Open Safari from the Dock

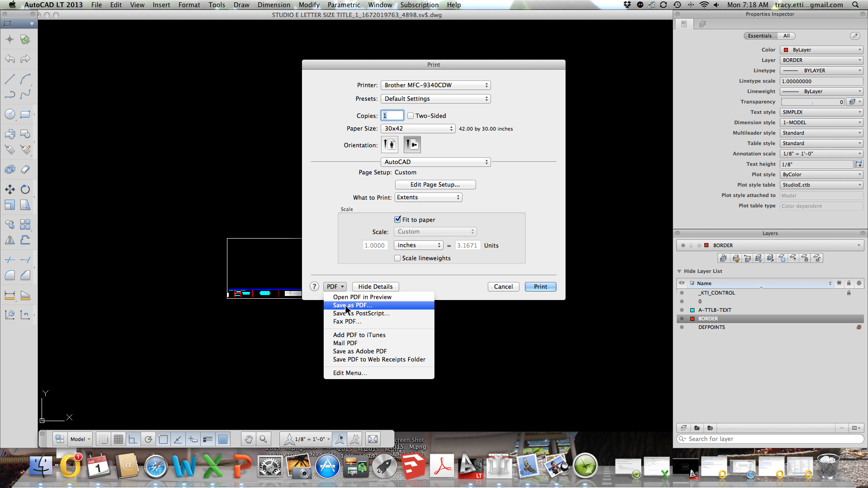pyautogui.click(x=156, y=466)
